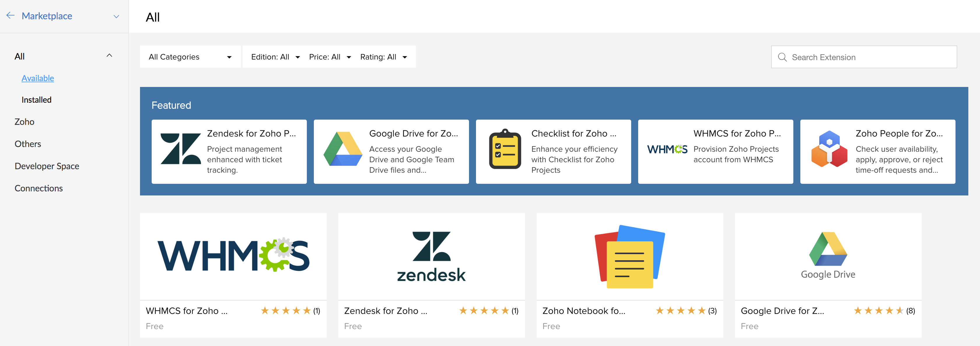Viewport: 980px width, 346px height.
Task: Click star rating of Zoho Notebook listing
Action: (x=680, y=311)
